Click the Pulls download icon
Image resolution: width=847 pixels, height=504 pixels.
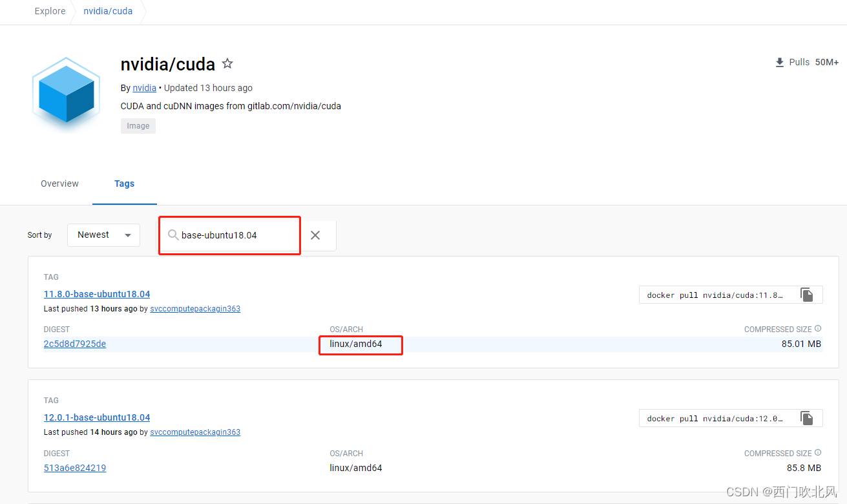click(x=779, y=63)
